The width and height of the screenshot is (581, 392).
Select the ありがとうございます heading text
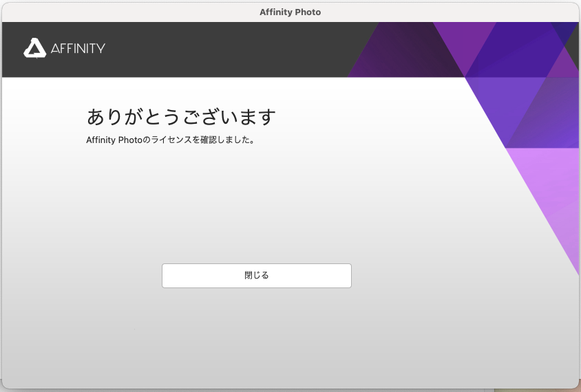click(x=181, y=117)
